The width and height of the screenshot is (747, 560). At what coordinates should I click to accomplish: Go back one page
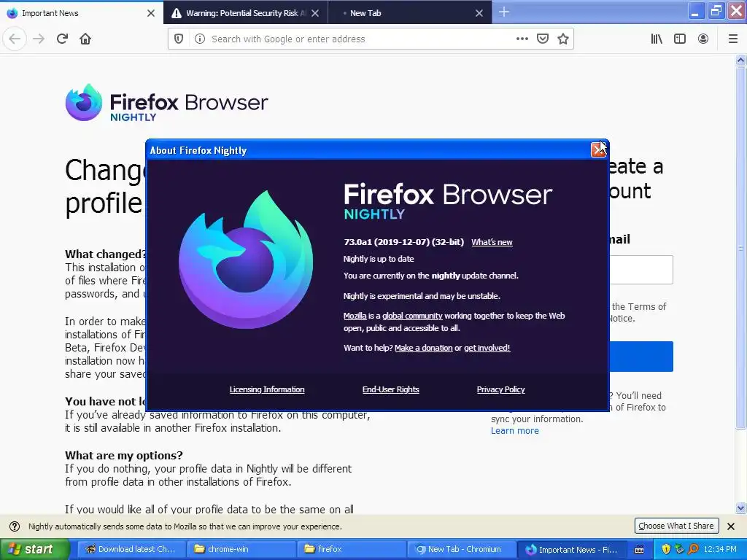(x=15, y=39)
